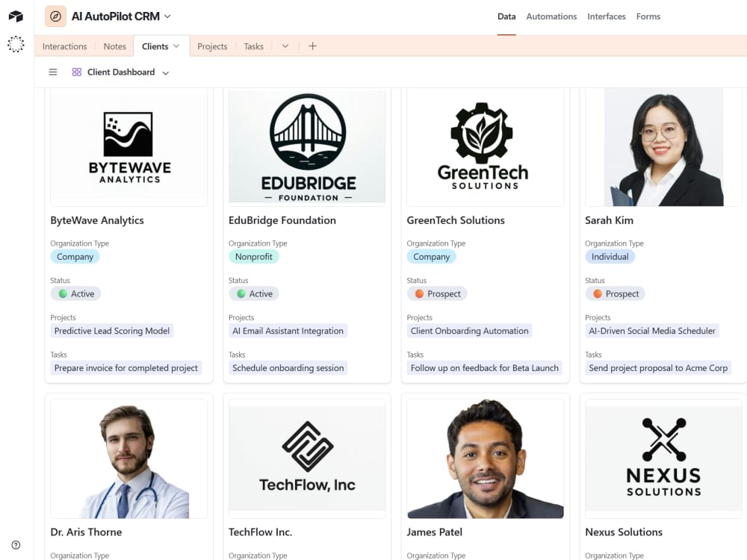Viewport: 747px width, 560px height.
Task: Open the Forms tab
Action: coord(648,16)
